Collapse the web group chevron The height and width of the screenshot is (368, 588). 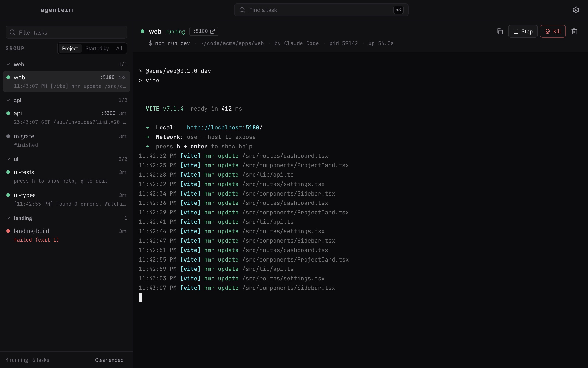click(x=8, y=64)
